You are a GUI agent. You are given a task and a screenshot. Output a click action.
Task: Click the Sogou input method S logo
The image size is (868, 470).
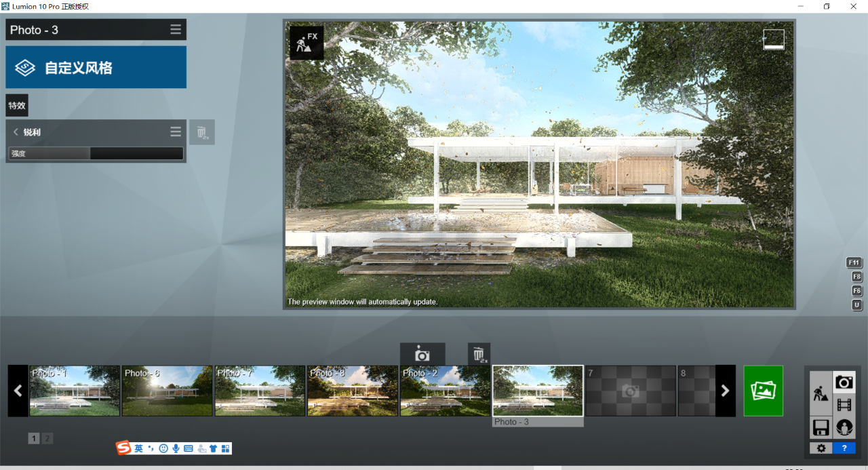click(123, 448)
